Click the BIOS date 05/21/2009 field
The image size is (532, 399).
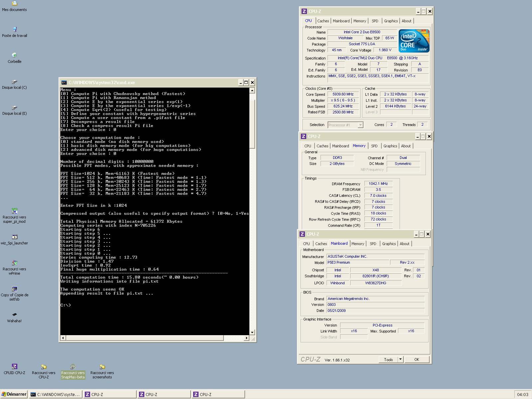[375, 311]
